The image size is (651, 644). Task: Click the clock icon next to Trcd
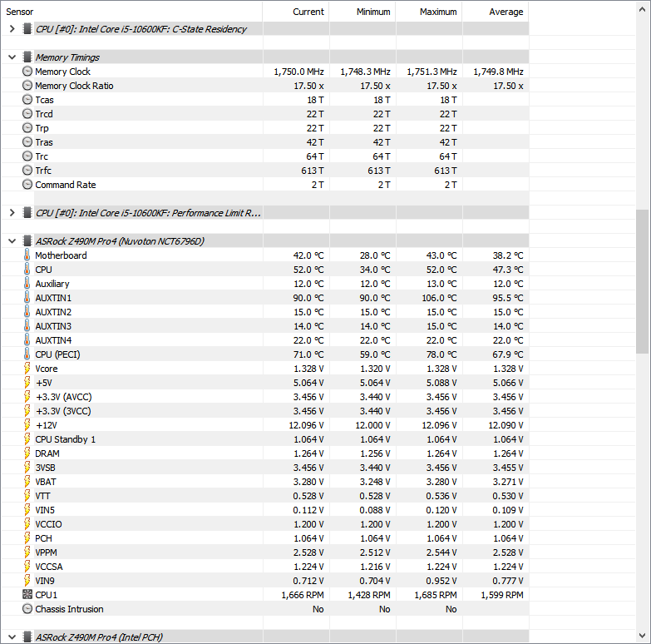pos(27,114)
